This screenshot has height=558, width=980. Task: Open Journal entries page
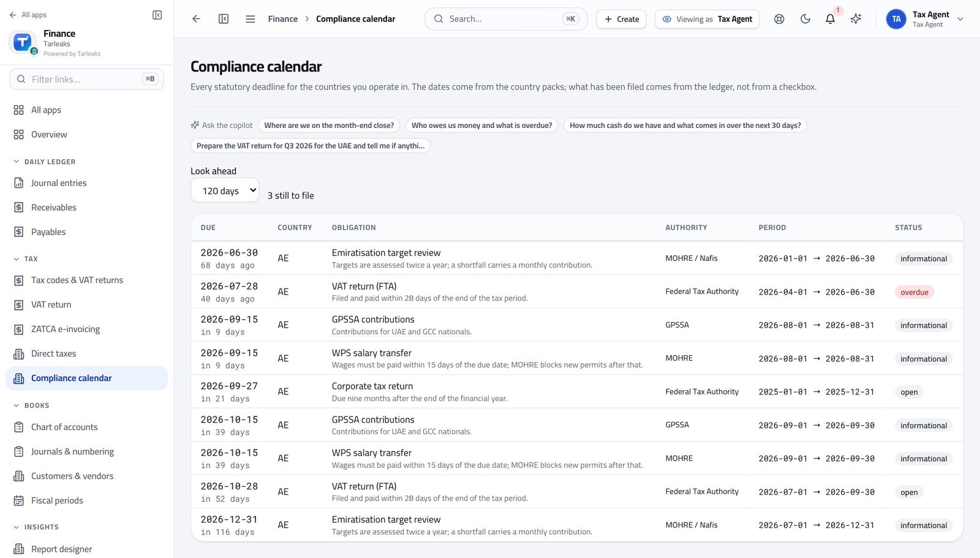point(86,183)
